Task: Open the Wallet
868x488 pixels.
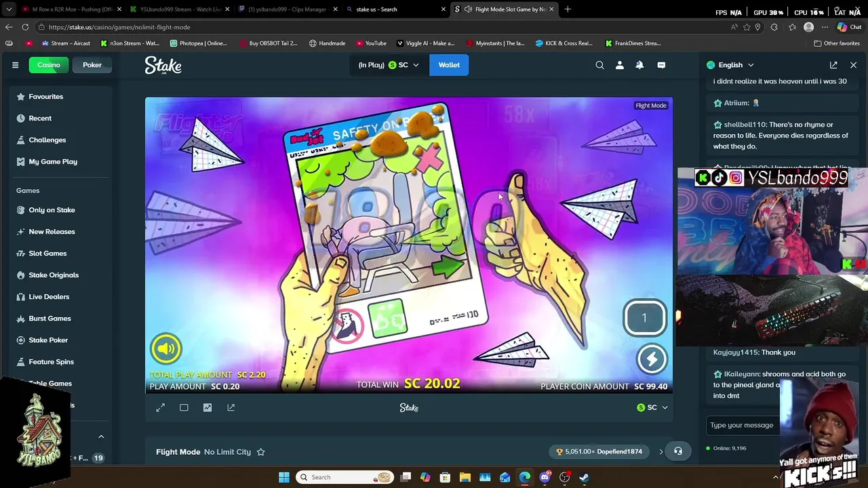Action: [x=449, y=65]
